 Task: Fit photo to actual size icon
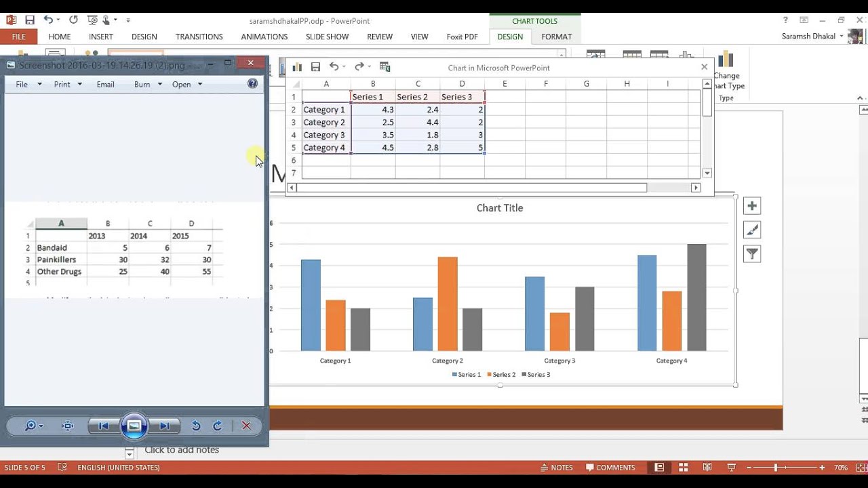(x=67, y=426)
